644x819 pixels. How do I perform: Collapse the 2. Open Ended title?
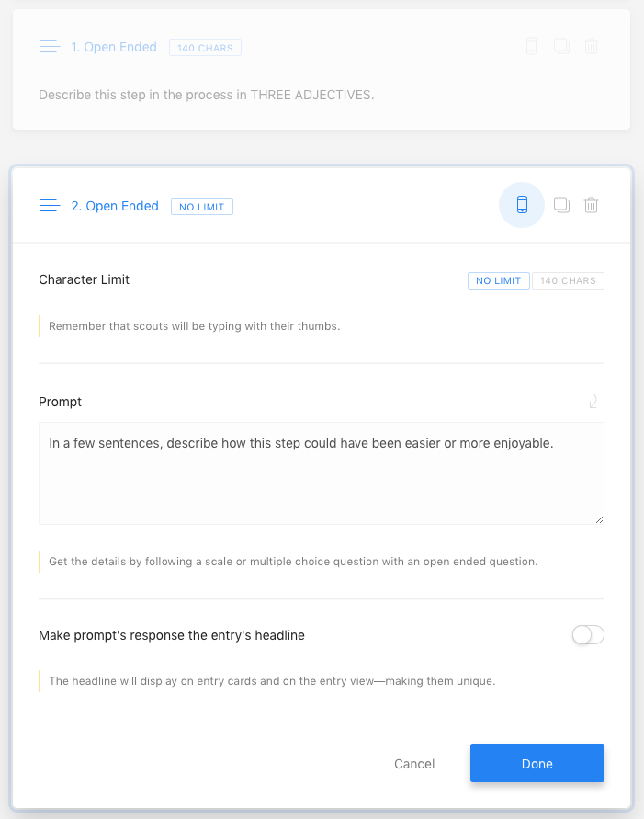[x=115, y=206]
